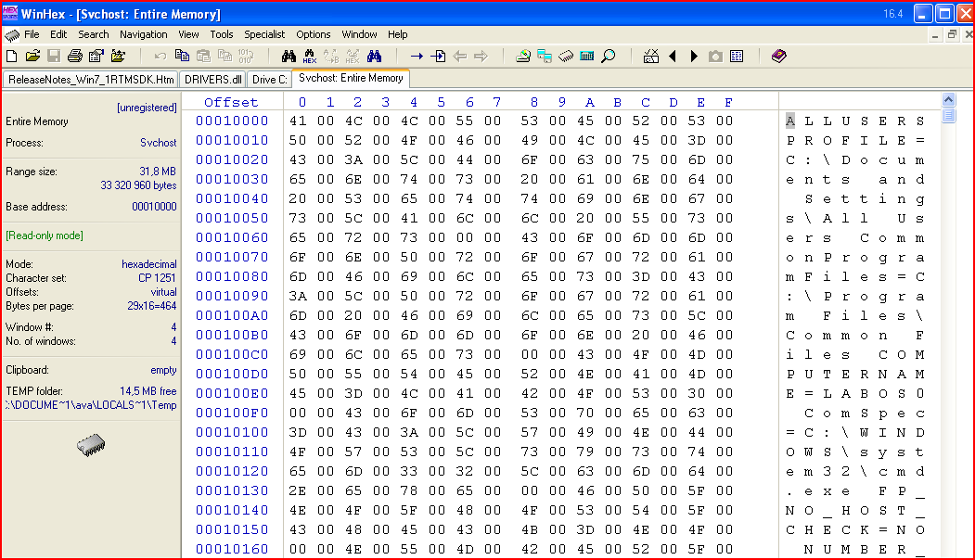Click the black left triangle icon
The height and width of the screenshot is (560, 975).
[x=673, y=57]
